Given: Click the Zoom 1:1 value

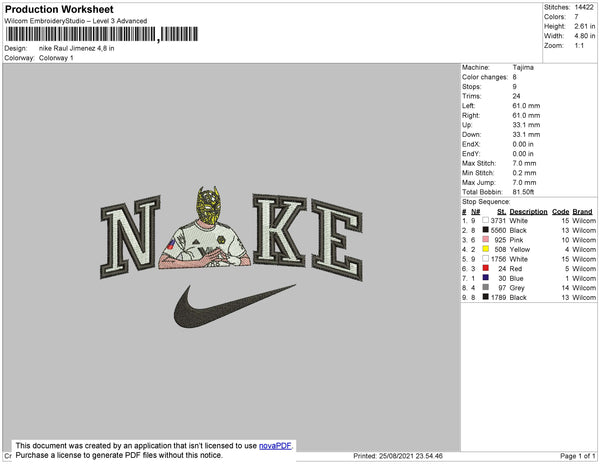Looking at the screenshot, I should (579, 46).
